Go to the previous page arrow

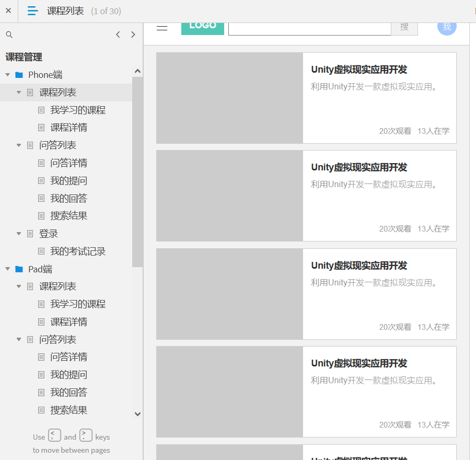click(x=118, y=34)
